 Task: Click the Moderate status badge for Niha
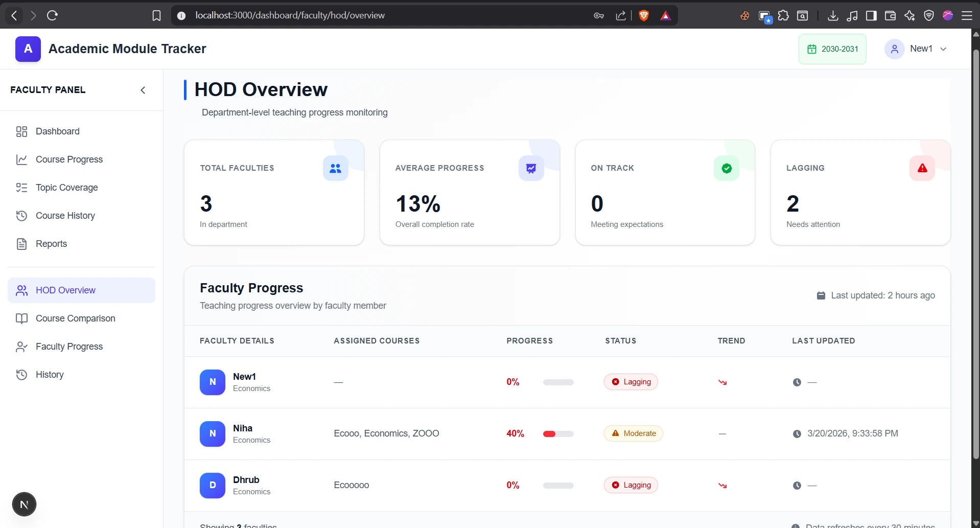click(x=634, y=433)
